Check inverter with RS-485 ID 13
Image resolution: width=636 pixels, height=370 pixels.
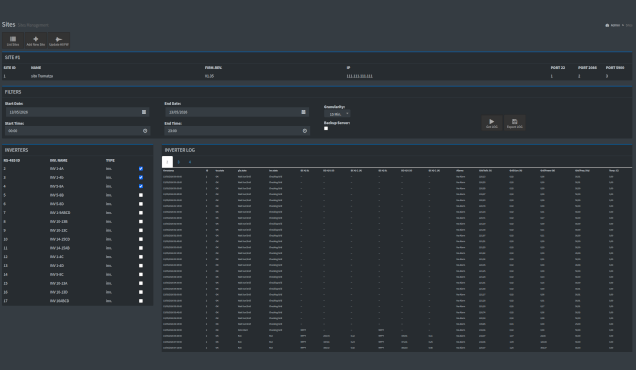141,266
